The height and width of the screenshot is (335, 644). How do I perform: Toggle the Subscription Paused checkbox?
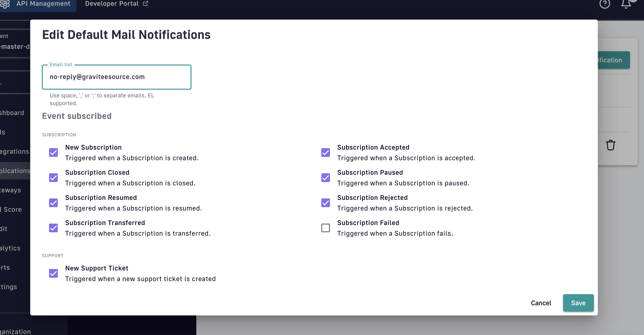tap(325, 177)
